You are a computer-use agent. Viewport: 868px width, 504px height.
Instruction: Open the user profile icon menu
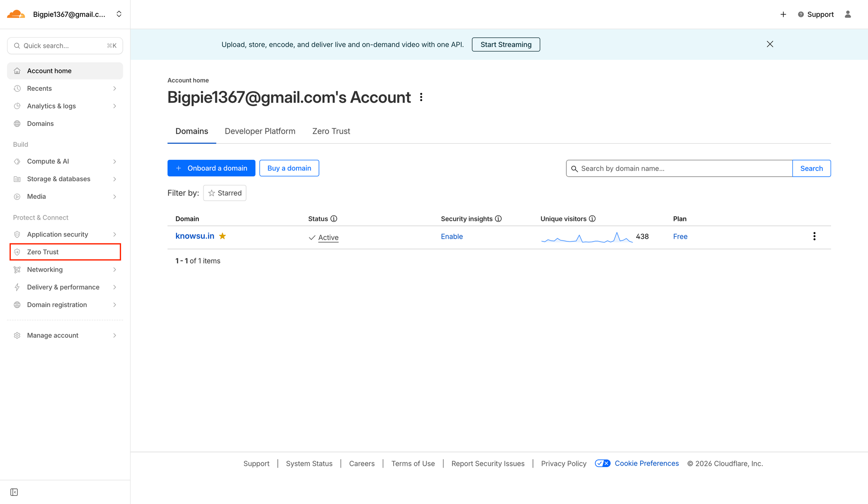[x=848, y=14]
